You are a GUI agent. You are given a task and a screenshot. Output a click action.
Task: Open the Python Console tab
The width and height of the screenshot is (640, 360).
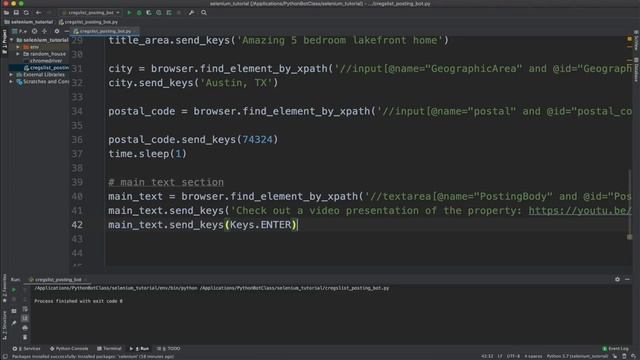pos(69,349)
